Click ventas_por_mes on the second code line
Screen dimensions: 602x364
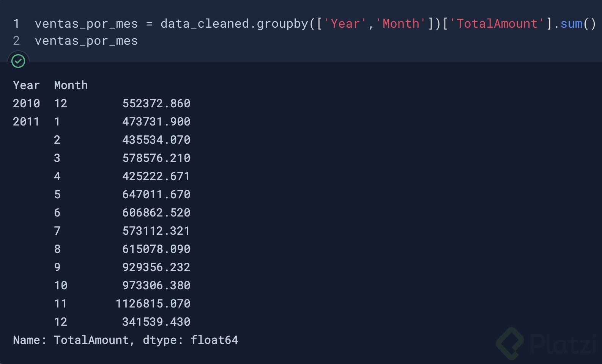86,41
